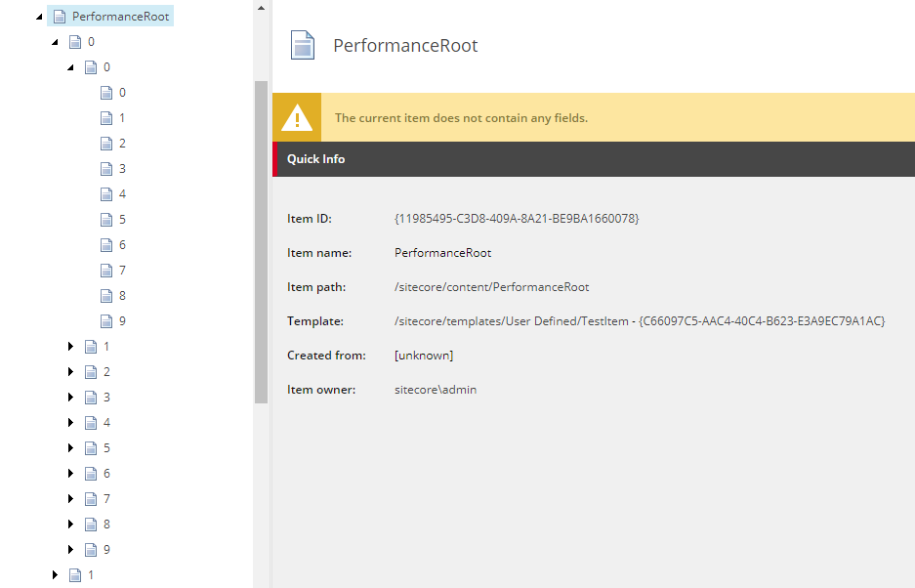Expand the last node 1 directly under PerformanceRoot
The image size is (915, 588).
(x=55, y=575)
